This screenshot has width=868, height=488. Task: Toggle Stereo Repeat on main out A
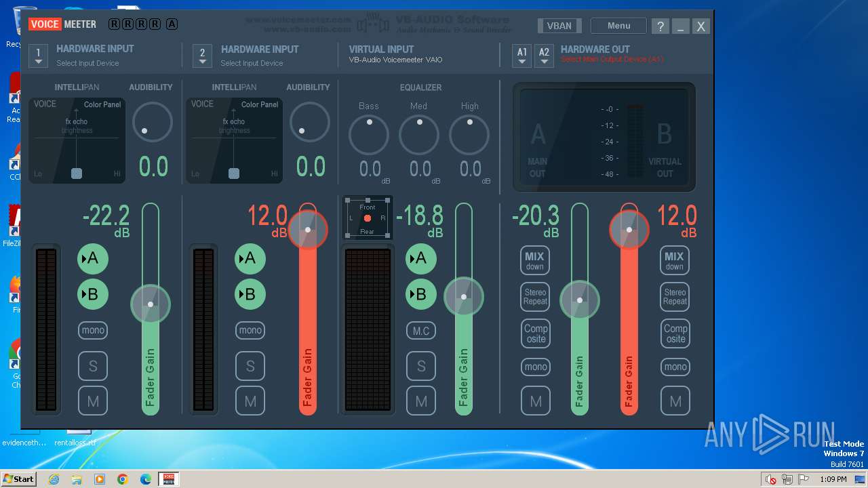pos(535,297)
